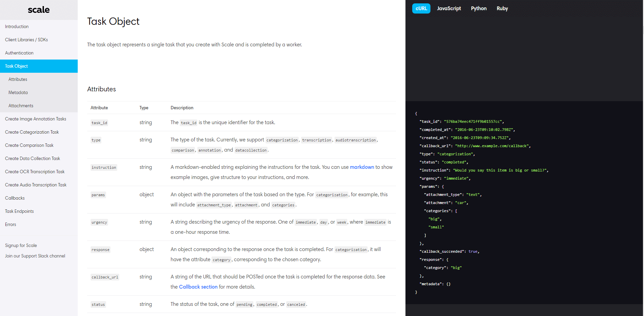Open Create Image Annotation Tasks

click(35, 119)
